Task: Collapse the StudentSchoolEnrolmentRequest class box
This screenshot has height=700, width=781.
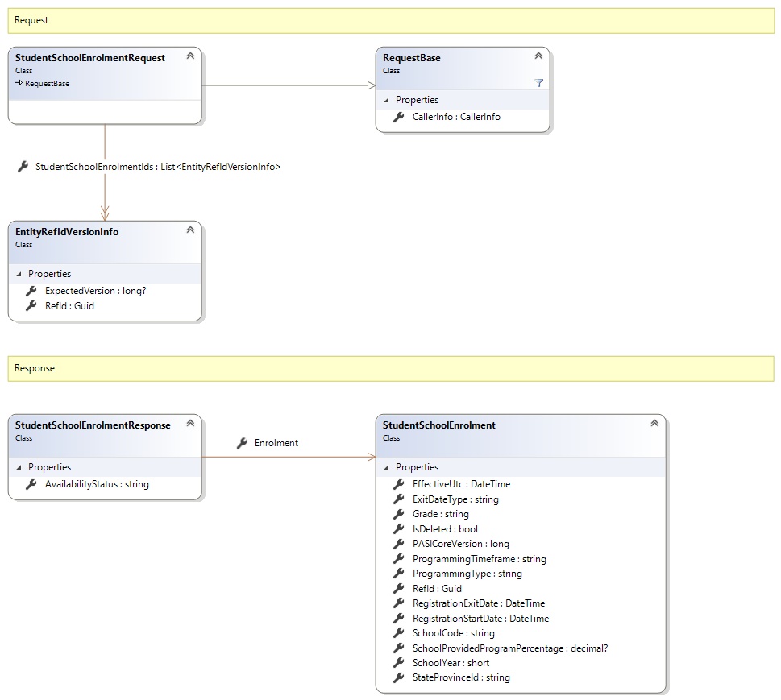Action: 190,56
